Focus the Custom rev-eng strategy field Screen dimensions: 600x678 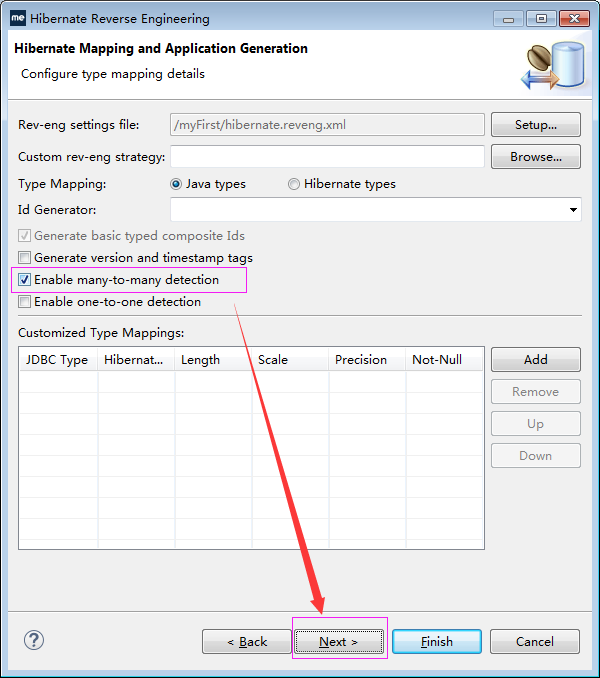click(x=327, y=157)
